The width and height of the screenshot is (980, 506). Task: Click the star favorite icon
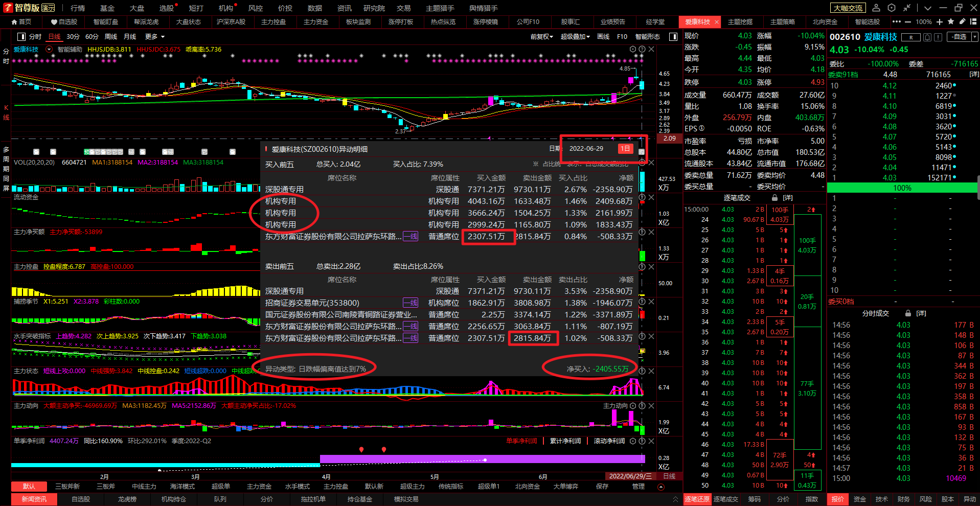(951, 21)
